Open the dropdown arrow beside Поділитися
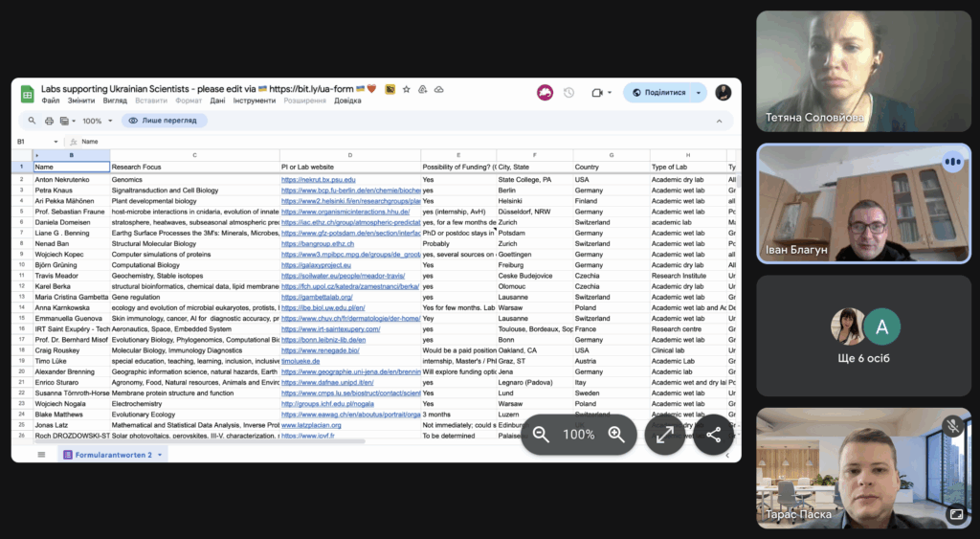The height and width of the screenshot is (539, 980). click(x=699, y=93)
